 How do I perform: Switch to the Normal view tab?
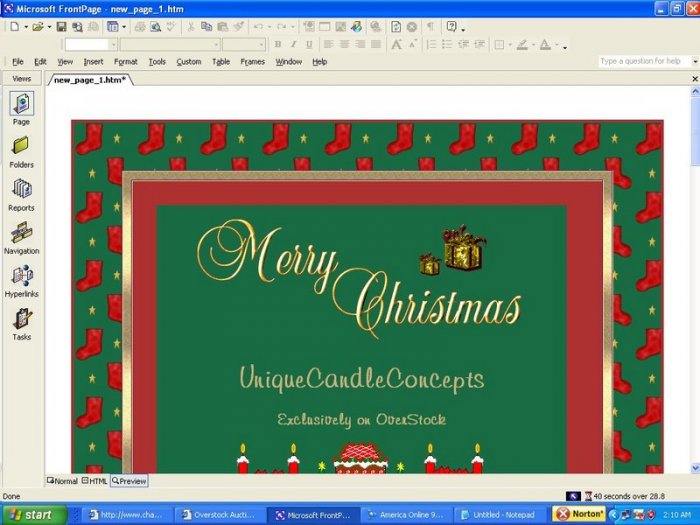[62, 481]
